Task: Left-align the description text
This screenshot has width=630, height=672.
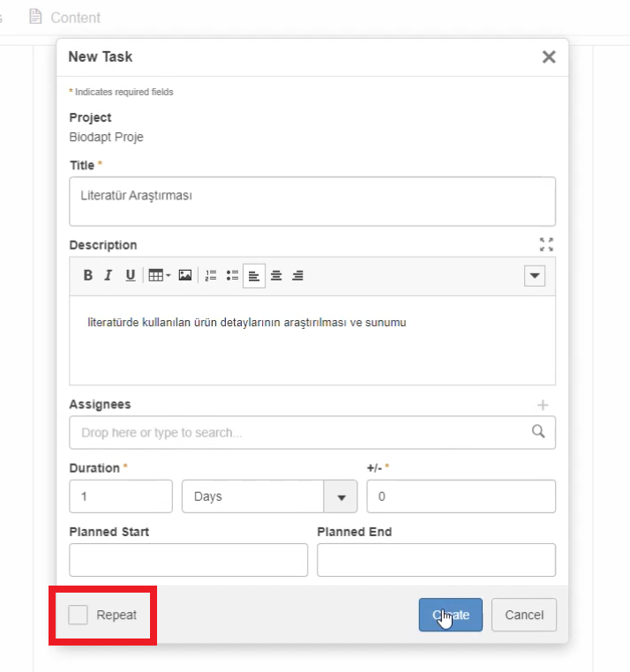Action: pyautogui.click(x=254, y=275)
